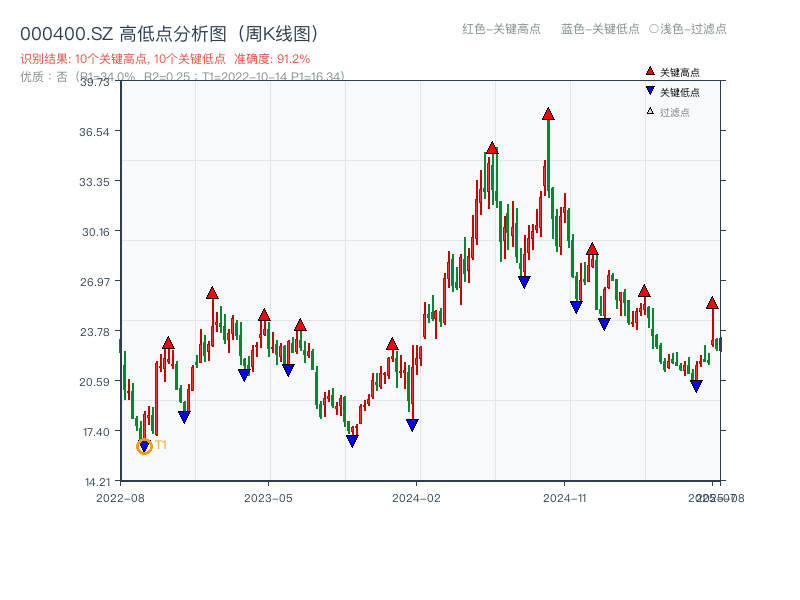
Task: Select the highest red key-high triangle at chart peak
Action: pos(548,114)
